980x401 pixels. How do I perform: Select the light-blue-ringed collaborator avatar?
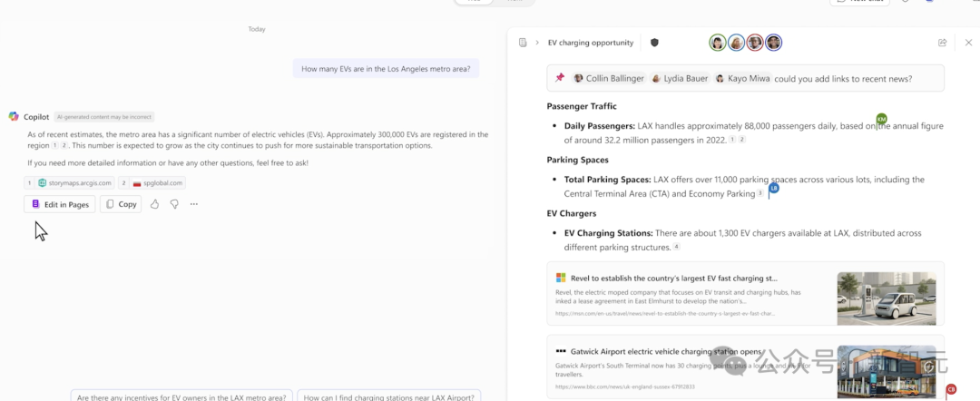pos(736,43)
